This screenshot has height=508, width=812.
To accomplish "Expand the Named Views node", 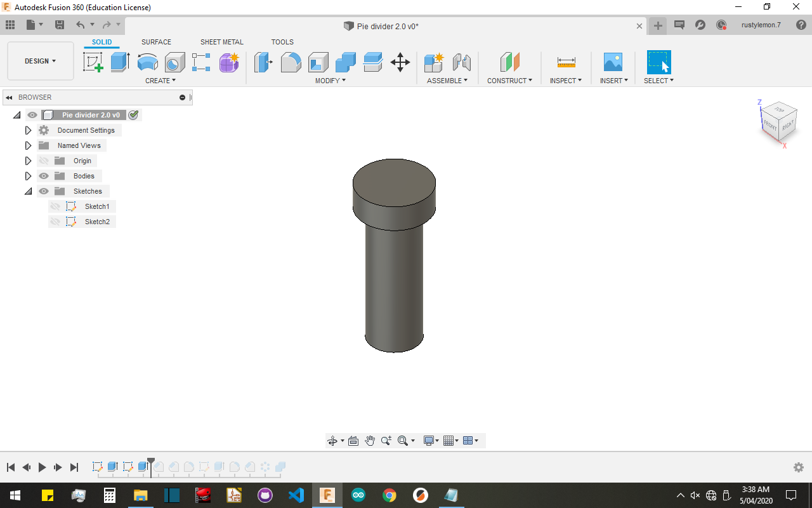I will pos(28,145).
